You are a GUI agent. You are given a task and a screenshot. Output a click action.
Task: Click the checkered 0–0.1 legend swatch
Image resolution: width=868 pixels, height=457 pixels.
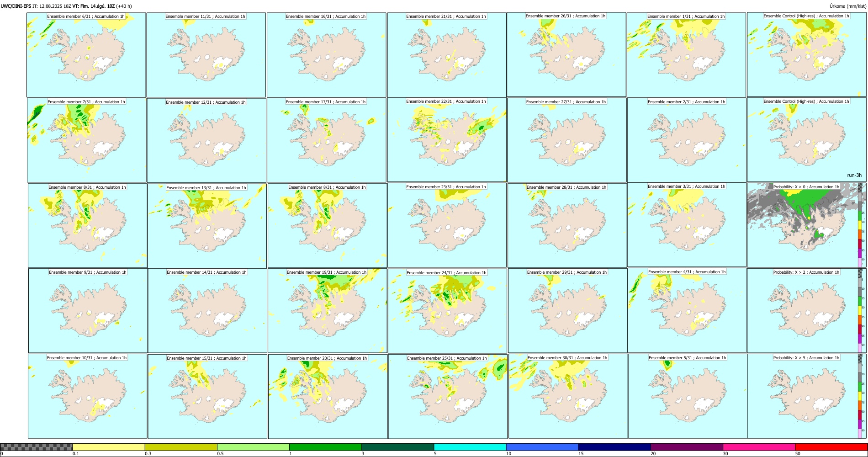pos(37,447)
